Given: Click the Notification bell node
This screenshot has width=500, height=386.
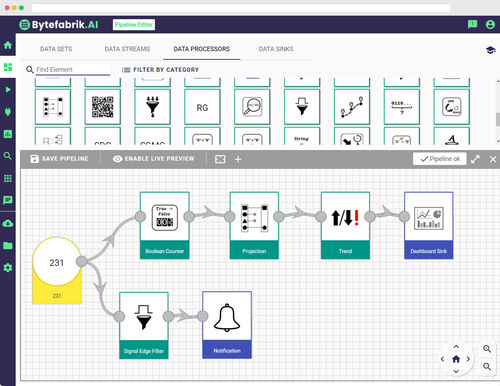Looking at the screenshot, I should point(227,325).
